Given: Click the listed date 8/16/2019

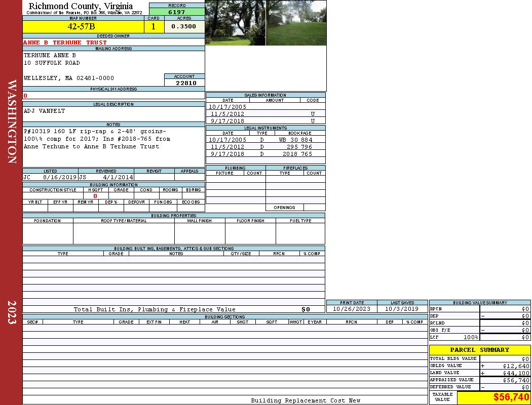Looking at the screenshot, I should (x=59, y=178).
